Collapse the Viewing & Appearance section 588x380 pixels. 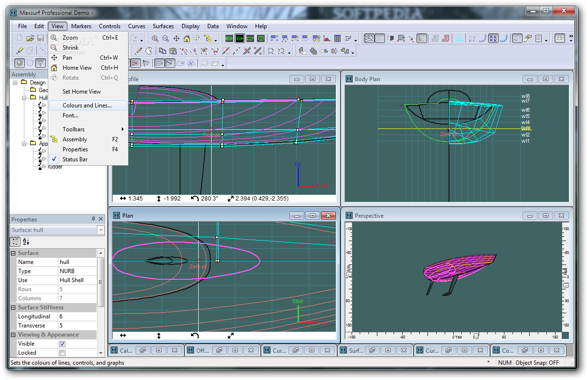(x=13, y=335)
